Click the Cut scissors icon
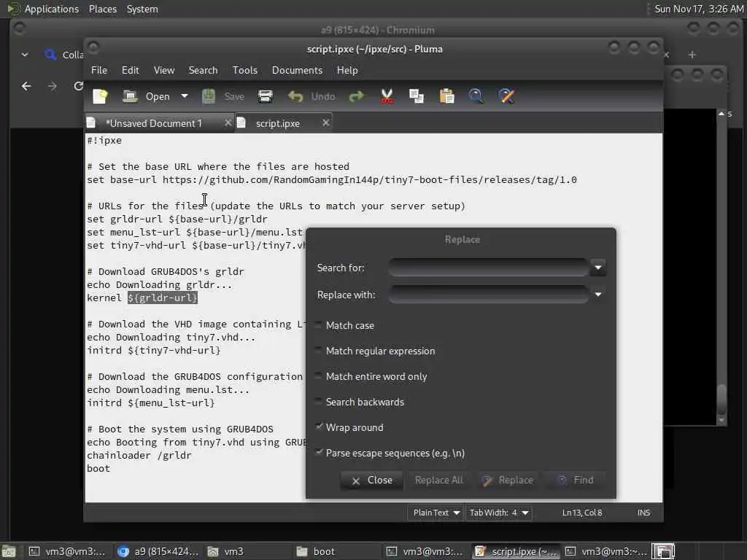This screenshot has width=747, height=560. (x=387, y=97)
